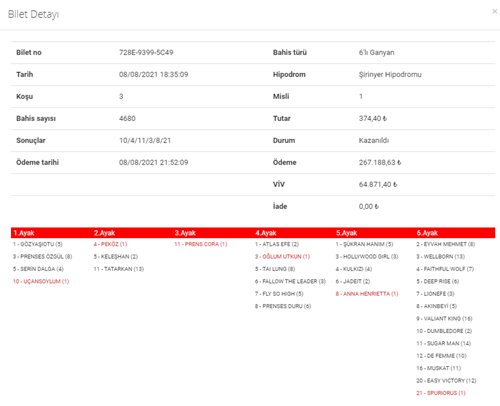Select winning horse 4 - PEKÖZ

tap(110, 244)
